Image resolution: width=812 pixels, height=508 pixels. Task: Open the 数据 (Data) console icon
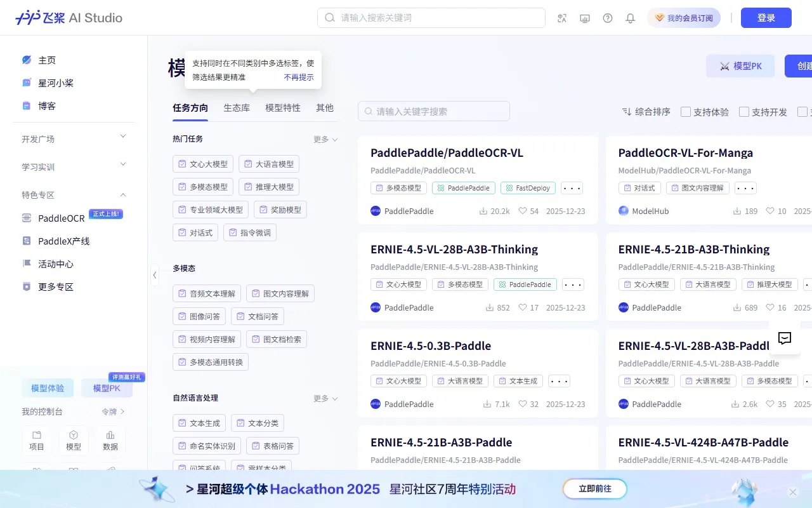(110, 441)
